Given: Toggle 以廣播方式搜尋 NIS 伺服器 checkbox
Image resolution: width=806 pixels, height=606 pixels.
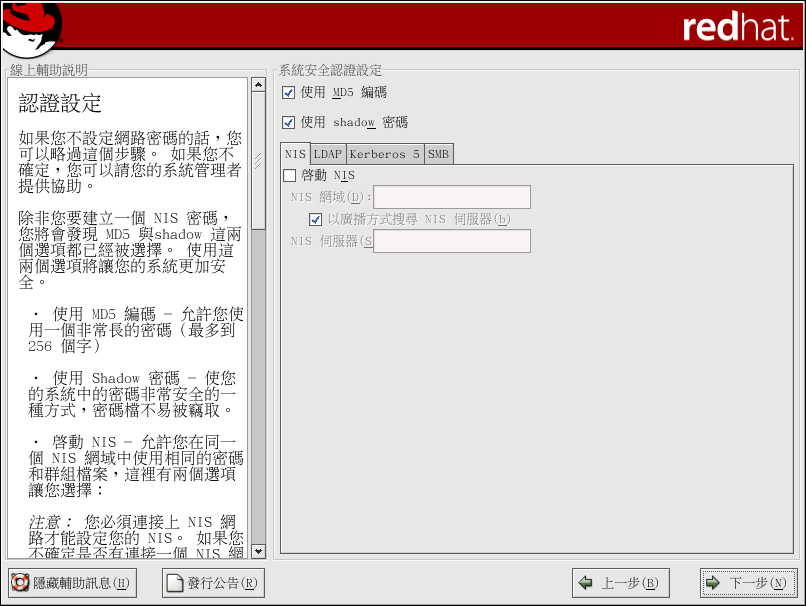Looking at the screenshot, I should 316,219.
